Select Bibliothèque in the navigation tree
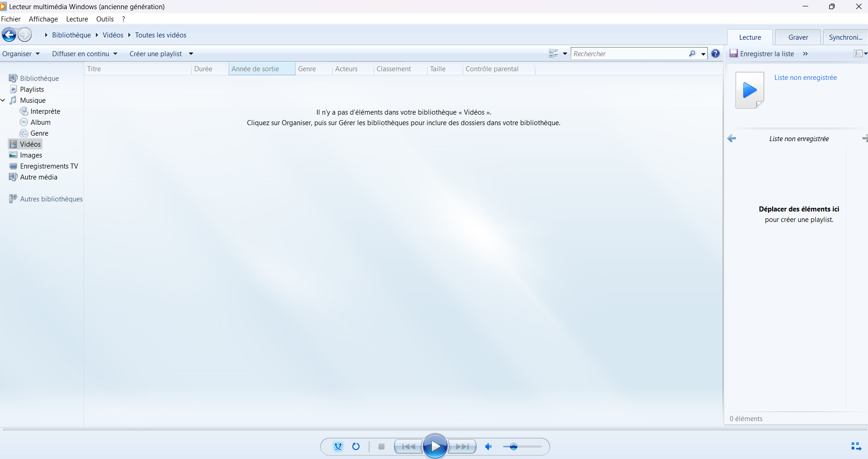Image resolution: width=868 pixels, height=459 pixels. pyautogui.click(x=39, y=78)
